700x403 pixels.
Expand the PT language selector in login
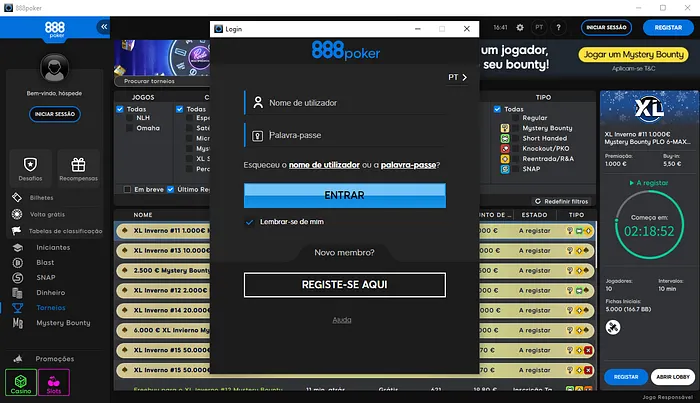coord(458,77)
